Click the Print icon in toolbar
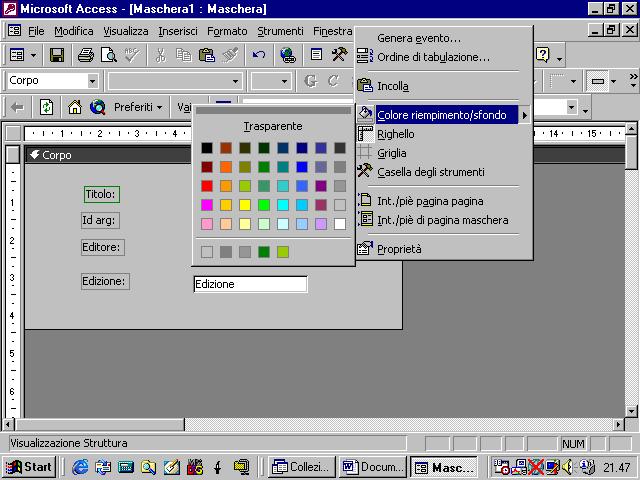Viewport: 640px width, 480px height. coord(86,55)
